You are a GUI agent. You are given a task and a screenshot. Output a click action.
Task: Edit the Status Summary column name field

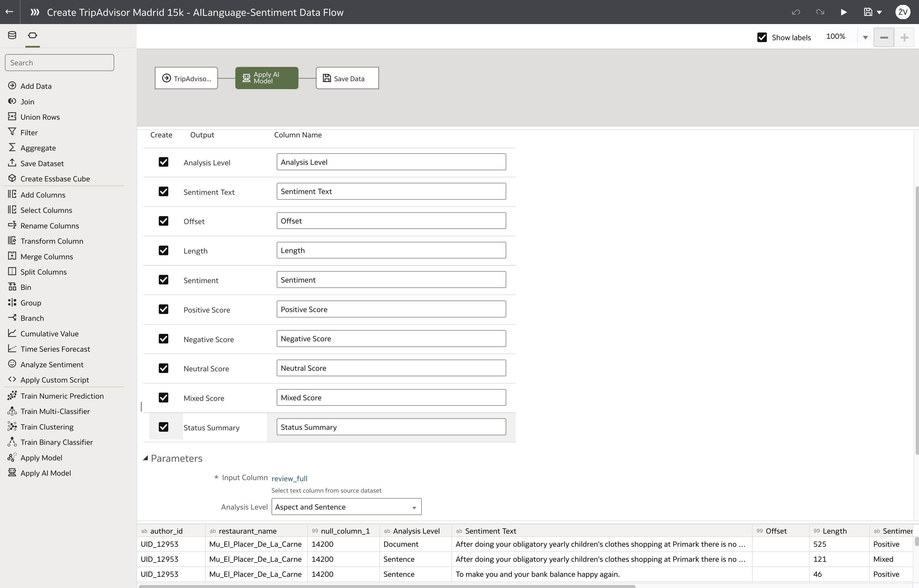coord(391,427)
